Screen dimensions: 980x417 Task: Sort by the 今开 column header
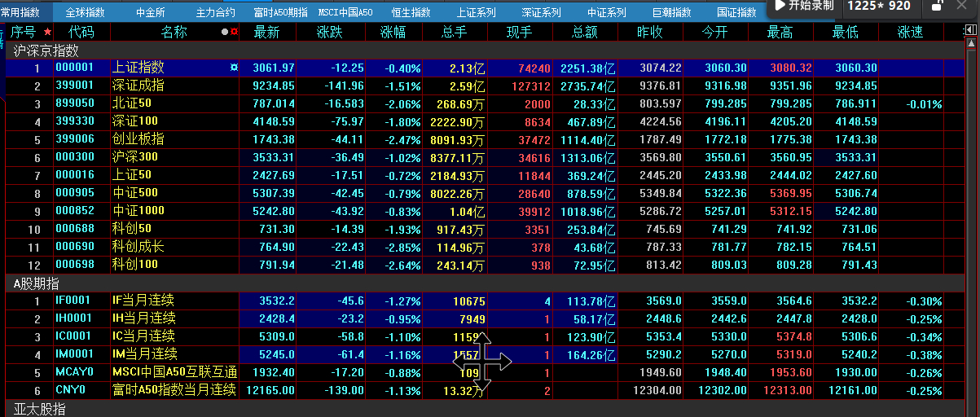click(x=714, y=33)
